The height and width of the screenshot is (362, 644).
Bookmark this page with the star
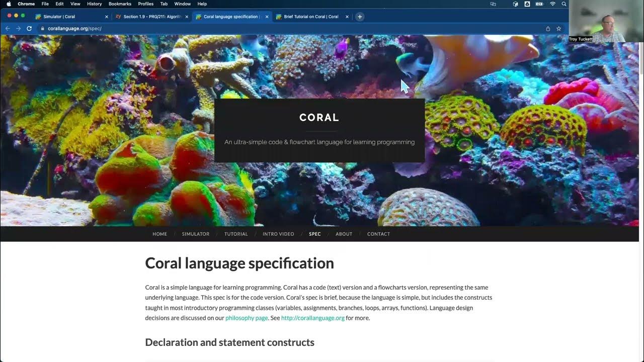click(x=558, y=29)
